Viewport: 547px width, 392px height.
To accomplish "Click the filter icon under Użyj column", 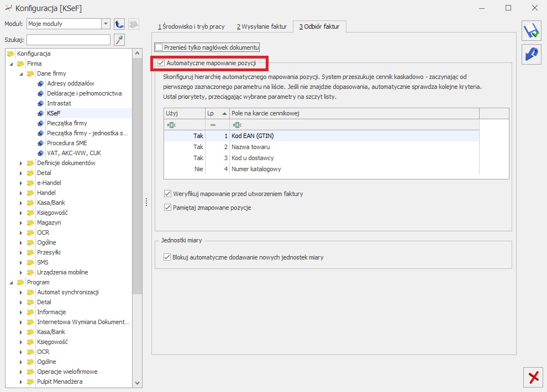I will [171, 125].
